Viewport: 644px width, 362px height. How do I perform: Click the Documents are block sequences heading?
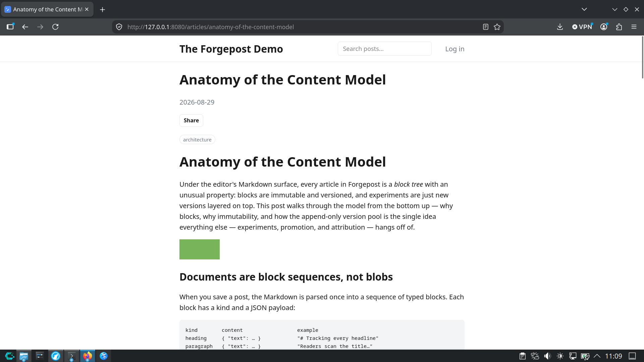[x=286, y=277]
